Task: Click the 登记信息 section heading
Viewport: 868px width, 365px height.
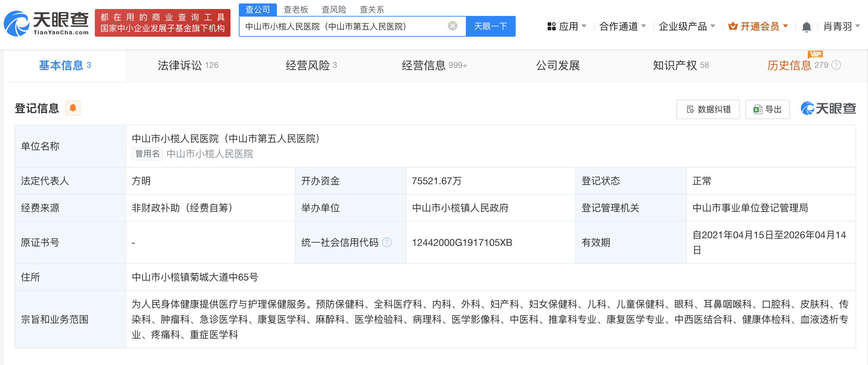Action: pyautogui.click(x=37, y=108)
